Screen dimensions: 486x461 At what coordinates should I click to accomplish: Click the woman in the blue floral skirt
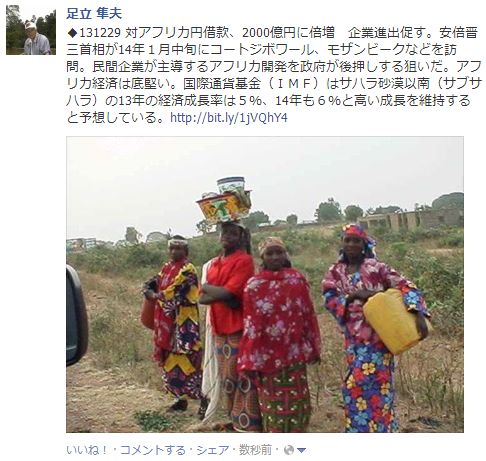click(x=372, y=328)
